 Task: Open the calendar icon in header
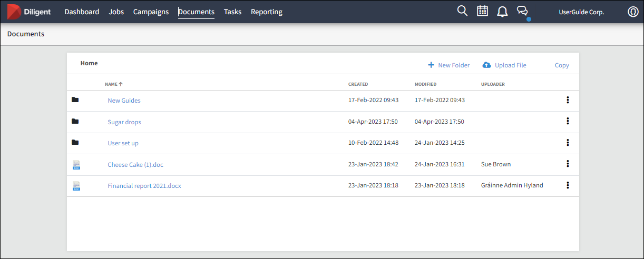click(482, 11)
